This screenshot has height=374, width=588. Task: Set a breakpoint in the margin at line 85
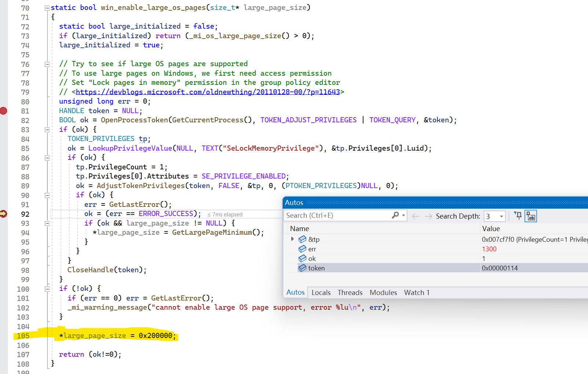(4, 148)
